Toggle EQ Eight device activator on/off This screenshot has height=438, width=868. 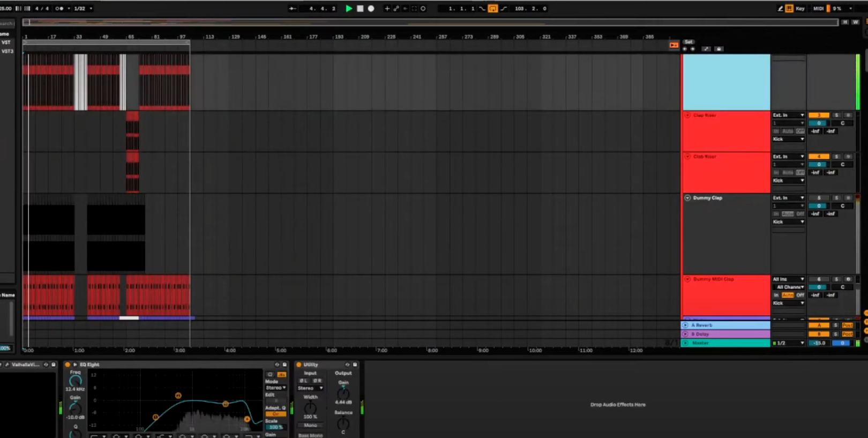point(68,365)
